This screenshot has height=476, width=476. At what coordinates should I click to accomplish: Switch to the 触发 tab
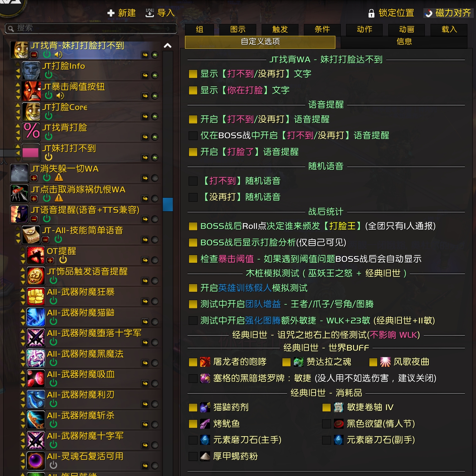click(280, 30)
